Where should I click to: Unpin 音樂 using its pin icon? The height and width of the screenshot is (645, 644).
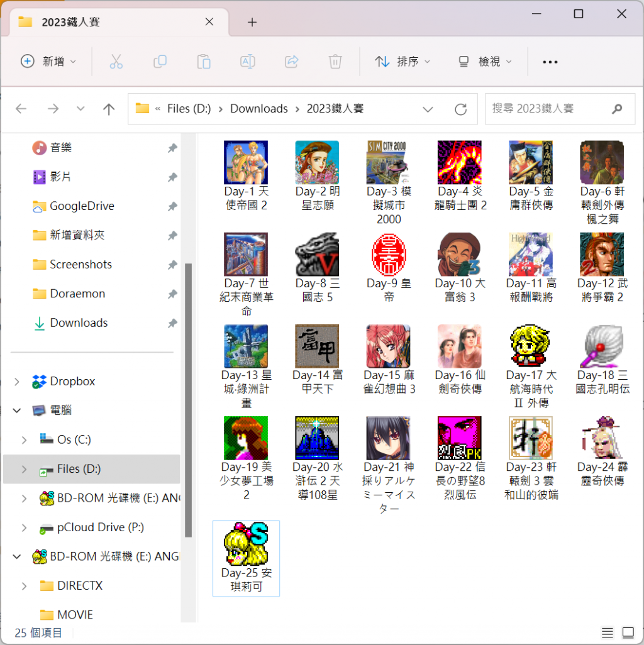[172, 148]
